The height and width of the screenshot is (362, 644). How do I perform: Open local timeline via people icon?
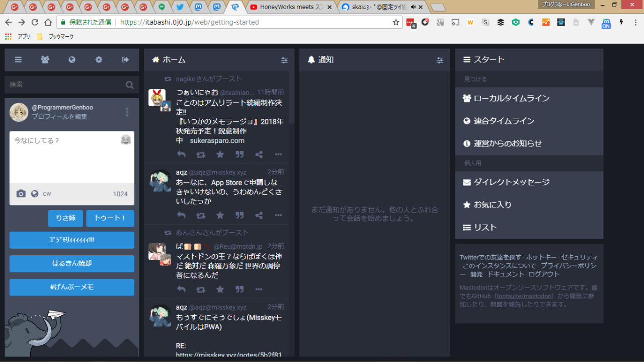[x=45, y=59]
